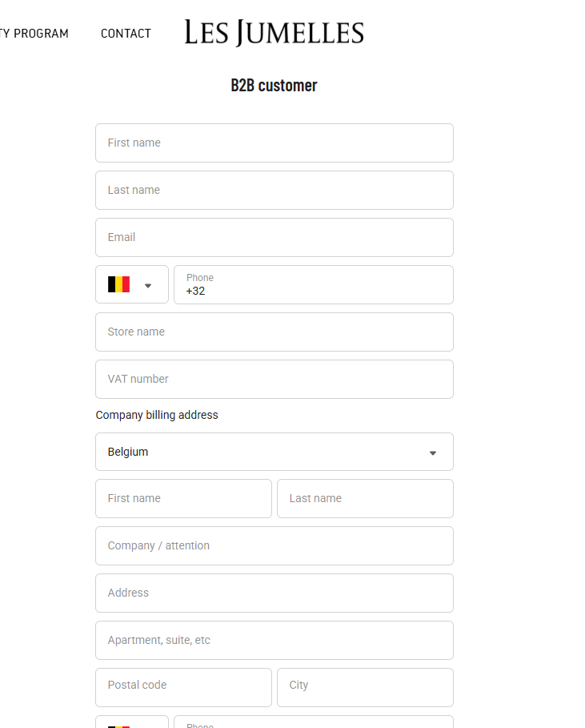Open the Belgium country dropdown
Viewport: 585px width, 728px height.
point(432,452)
